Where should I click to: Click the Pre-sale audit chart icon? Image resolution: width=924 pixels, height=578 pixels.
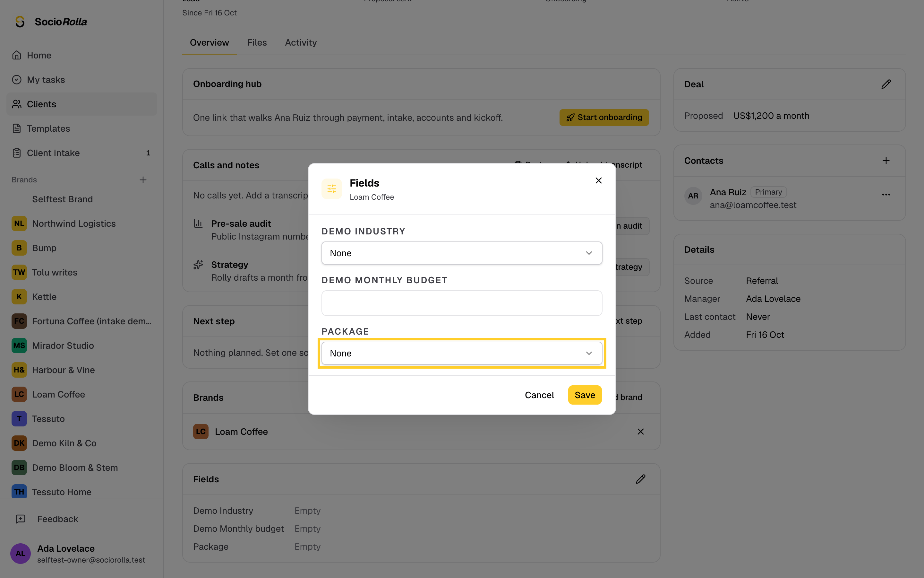(x=198, y=223)
